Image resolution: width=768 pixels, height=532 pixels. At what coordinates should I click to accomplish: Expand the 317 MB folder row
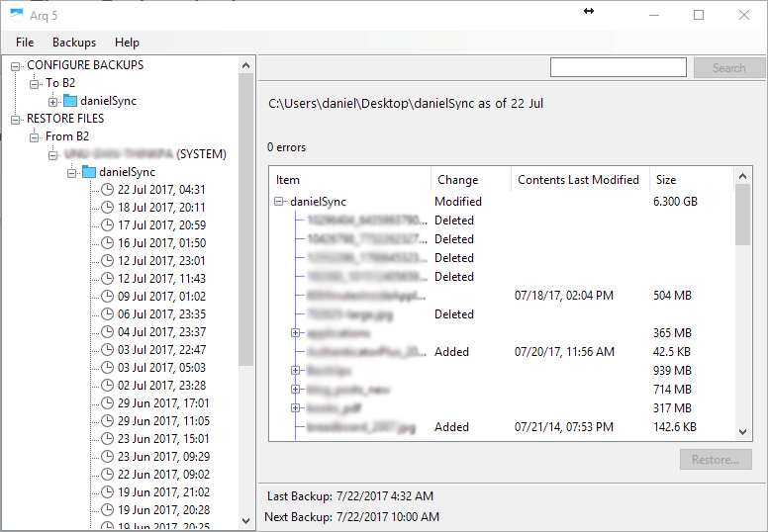coord(295,407)
